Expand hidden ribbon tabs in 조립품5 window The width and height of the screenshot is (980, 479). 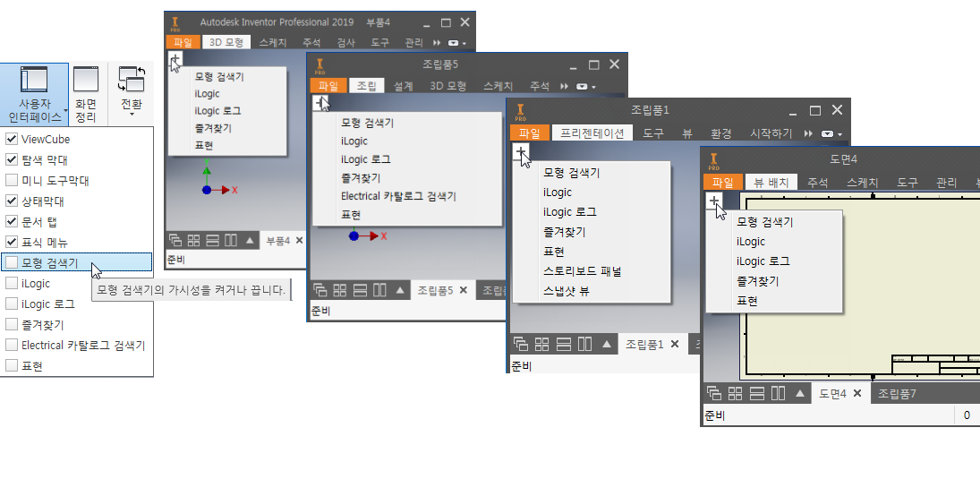(564, 86)
